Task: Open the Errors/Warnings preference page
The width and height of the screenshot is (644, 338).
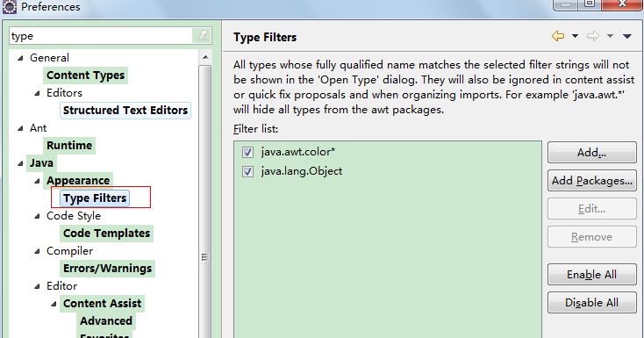Action: (108, 269)
